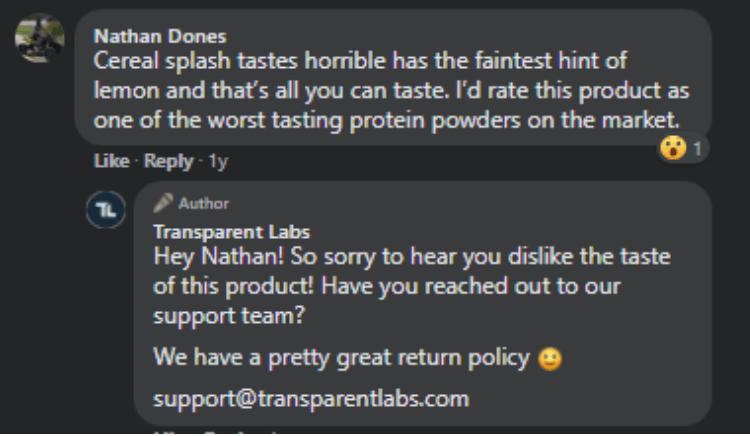Open the Transparent Labs page name link
Viewport: 750px width, 436px height.
tap(232, 232)
